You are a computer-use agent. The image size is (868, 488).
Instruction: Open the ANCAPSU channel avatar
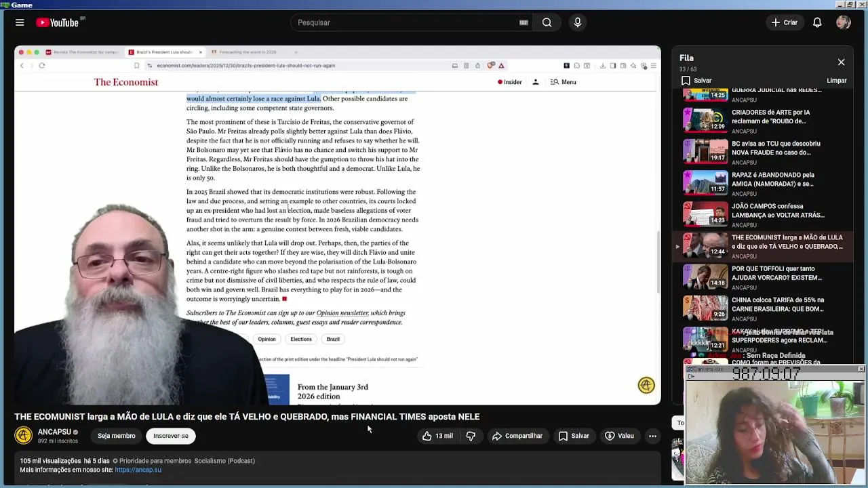[24, 436]
